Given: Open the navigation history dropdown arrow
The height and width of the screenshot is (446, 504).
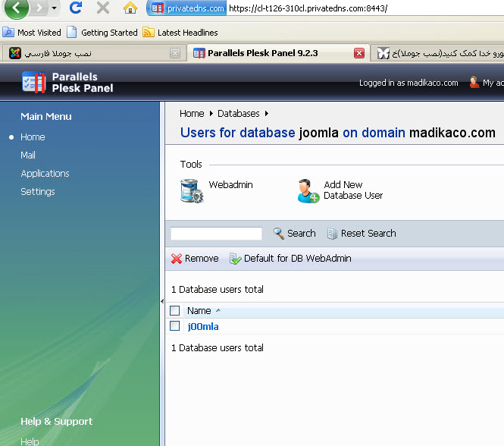Looking at the screenshot, I should point(54,8).
